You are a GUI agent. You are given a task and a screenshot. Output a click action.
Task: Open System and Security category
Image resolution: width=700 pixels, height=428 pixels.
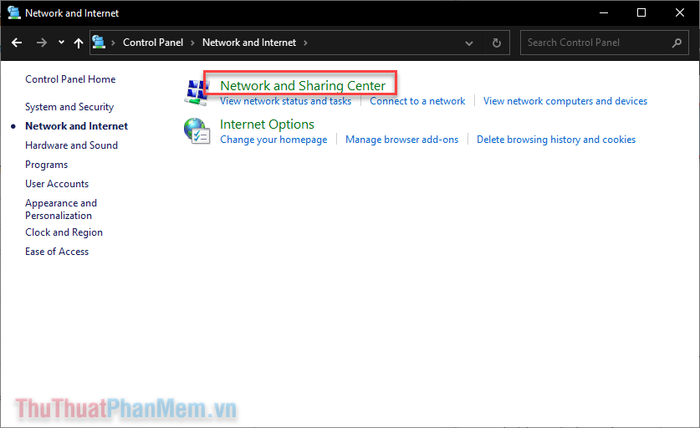click(69, 107)
